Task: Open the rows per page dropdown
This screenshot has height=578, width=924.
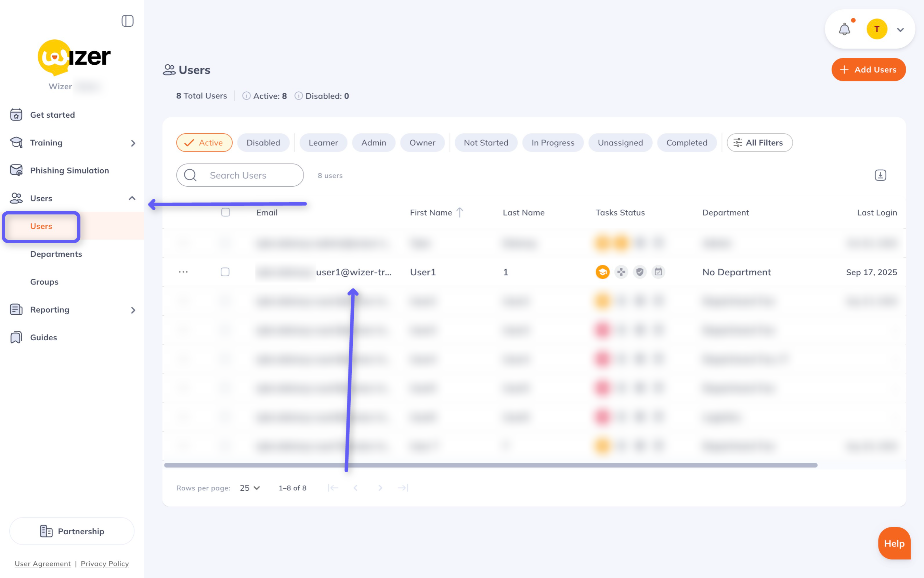Action: coord(250,488)
